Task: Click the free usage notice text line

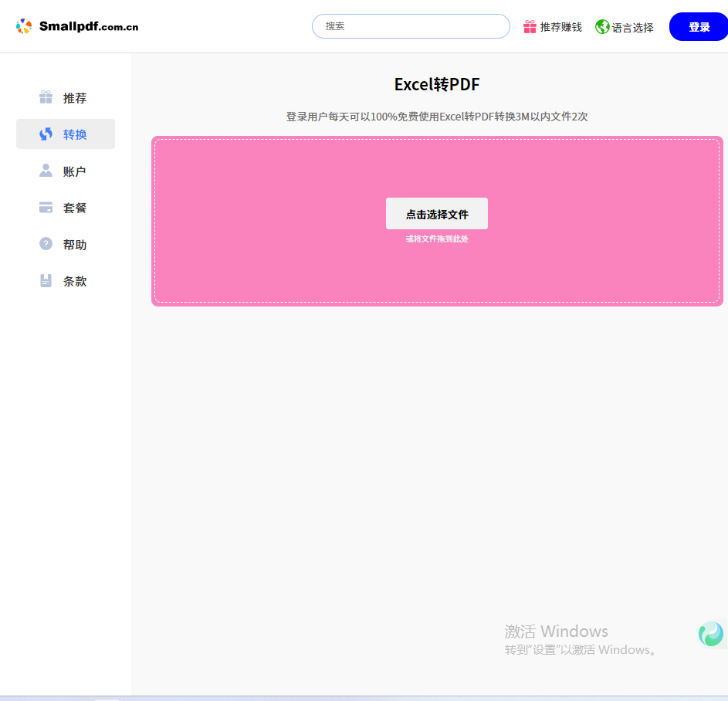Action: pos(437,117)
